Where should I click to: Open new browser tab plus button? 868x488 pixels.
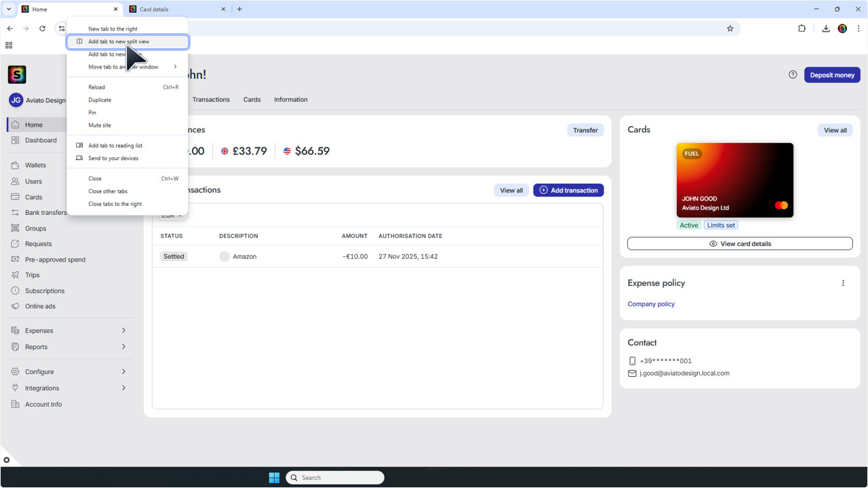pyautogui.click(x=239, y=9)
